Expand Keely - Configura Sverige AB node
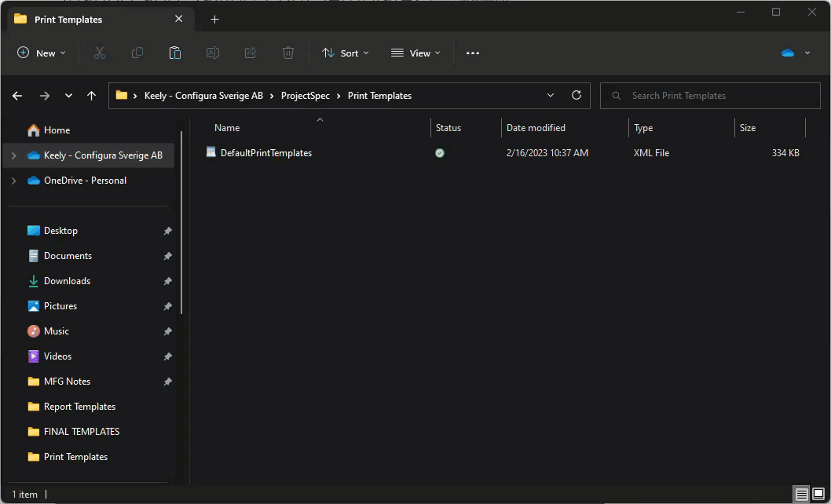The image size is (831, 504). [x=14, y=155]
